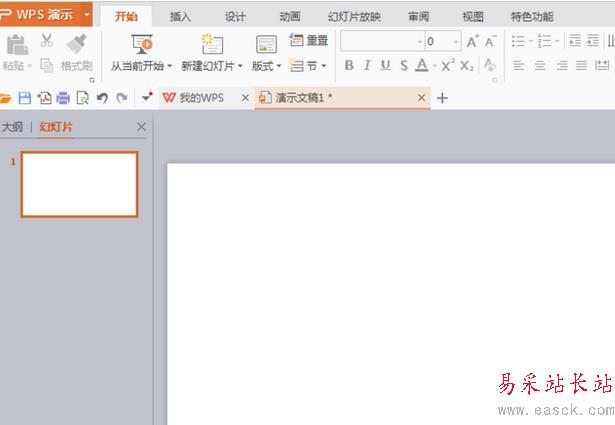
Task: Click the Redo arrow
Action: point(122,98)
